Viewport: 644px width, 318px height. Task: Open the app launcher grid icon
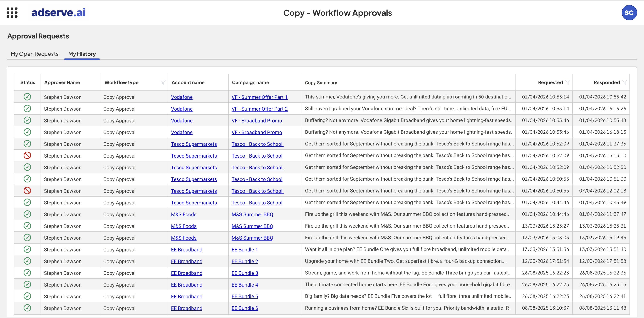tap(12, 12)
